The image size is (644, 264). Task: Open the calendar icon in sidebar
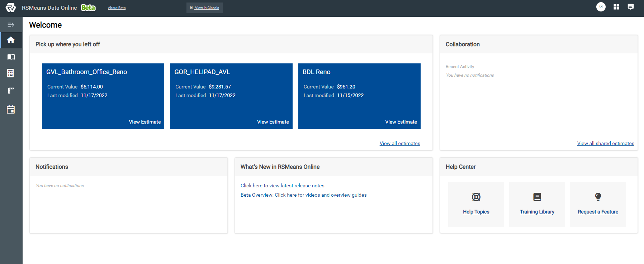(11, 110)
